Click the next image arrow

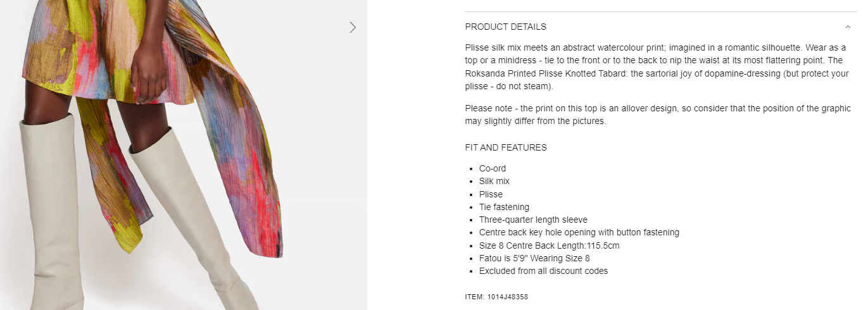353,27
